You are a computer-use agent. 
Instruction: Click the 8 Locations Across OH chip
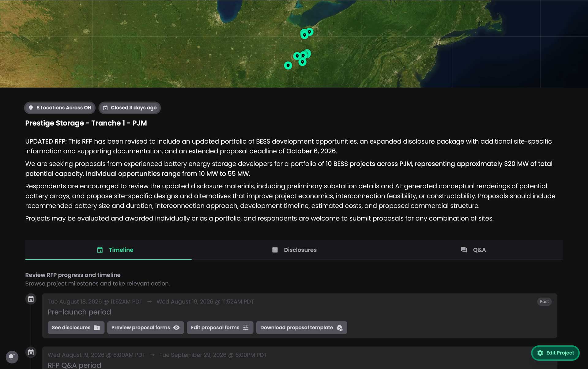60,108
